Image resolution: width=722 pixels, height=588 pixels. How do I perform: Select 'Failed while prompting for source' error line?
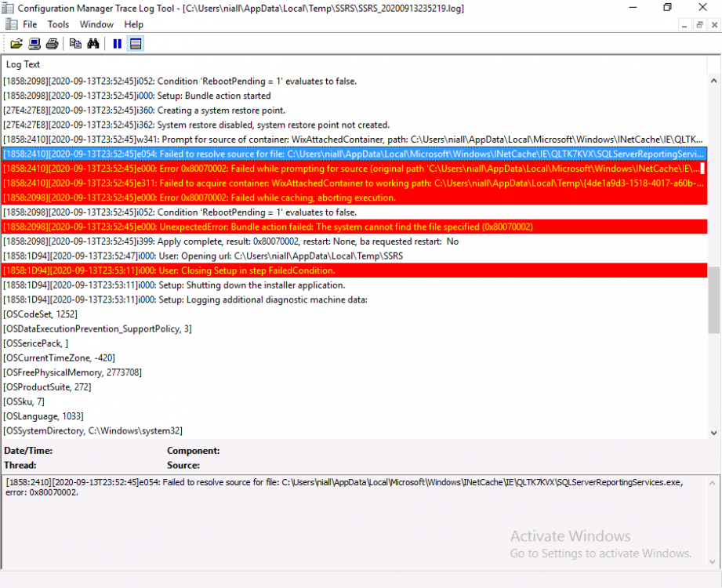point(354,169)
